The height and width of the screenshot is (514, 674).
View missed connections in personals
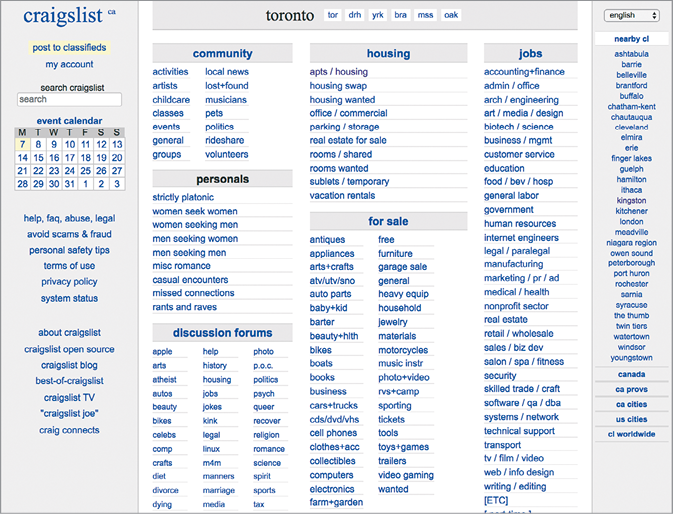(194, 293)
